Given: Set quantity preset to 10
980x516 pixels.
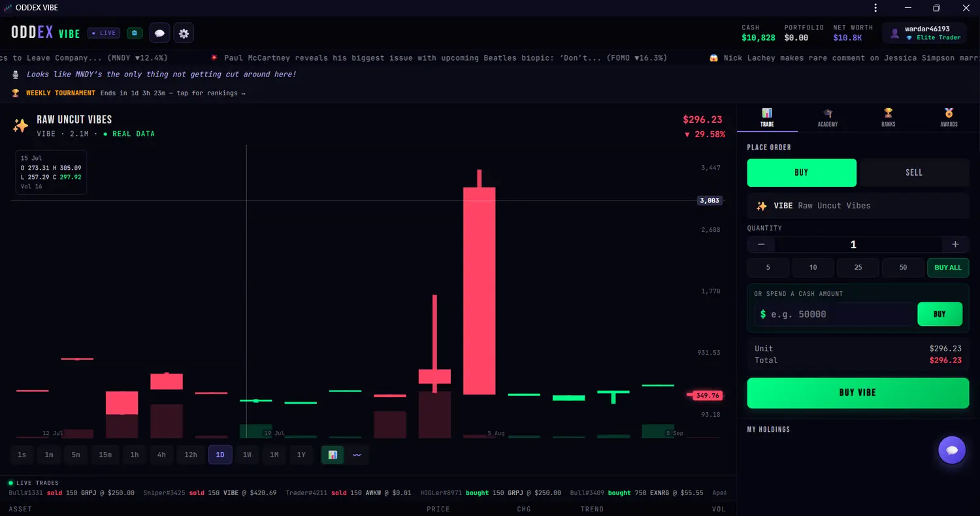Looking at the screenshot, I should point(813,268).
